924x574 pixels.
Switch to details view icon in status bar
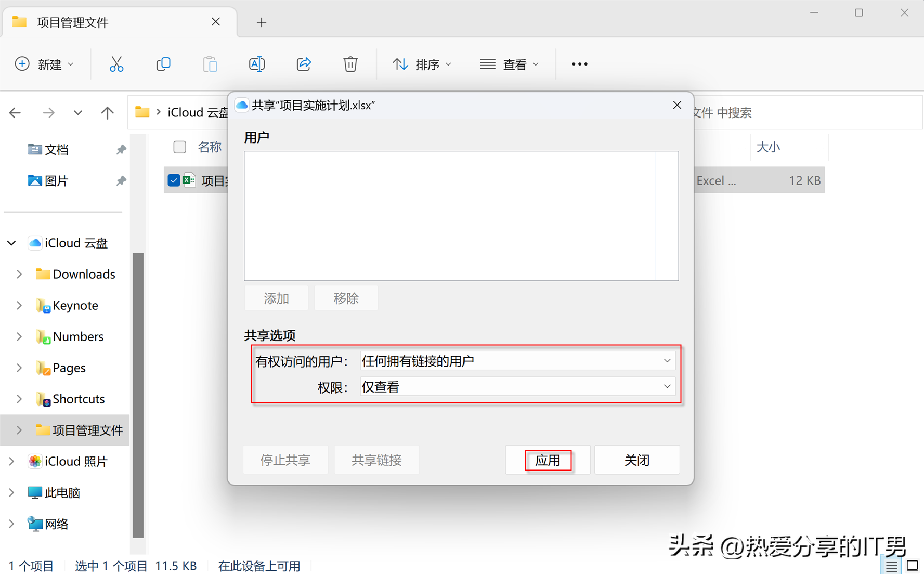(891, 566)
